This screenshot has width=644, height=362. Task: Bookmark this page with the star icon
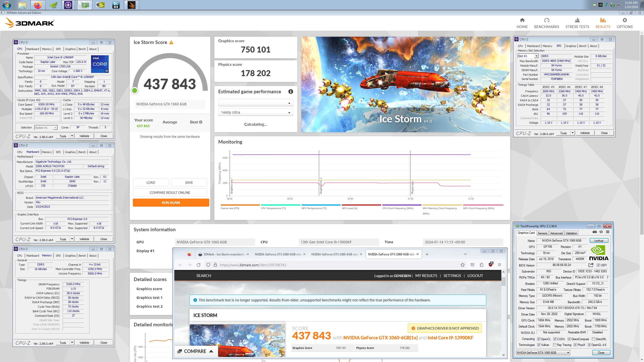coord(462,265)
